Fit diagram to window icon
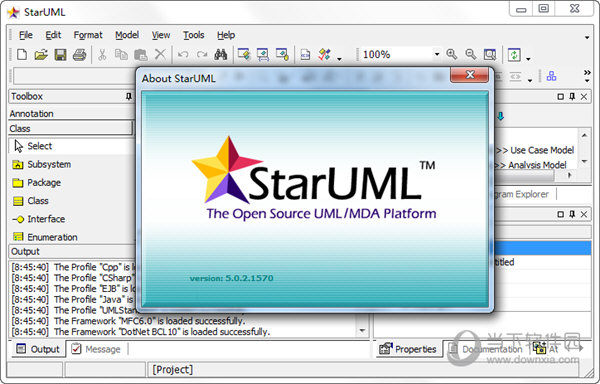The height and width of the screenshot is (384, 600). [x=490, y=54]
